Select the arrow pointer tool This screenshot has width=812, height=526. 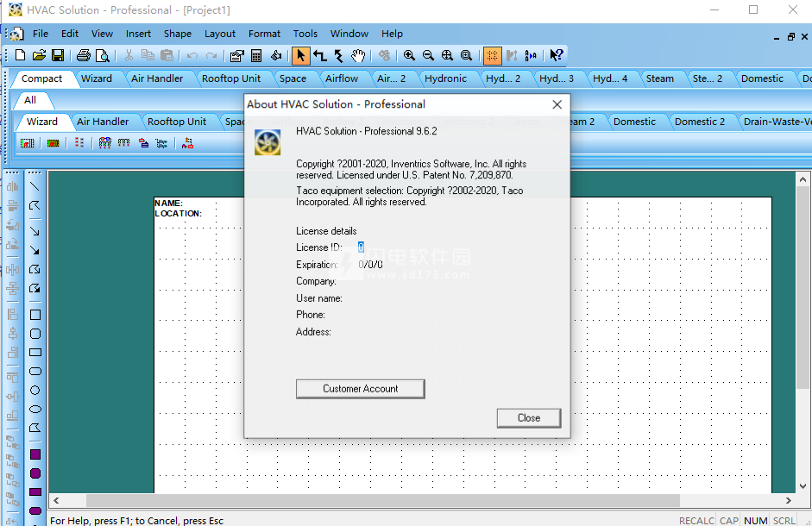pos(301,55)
